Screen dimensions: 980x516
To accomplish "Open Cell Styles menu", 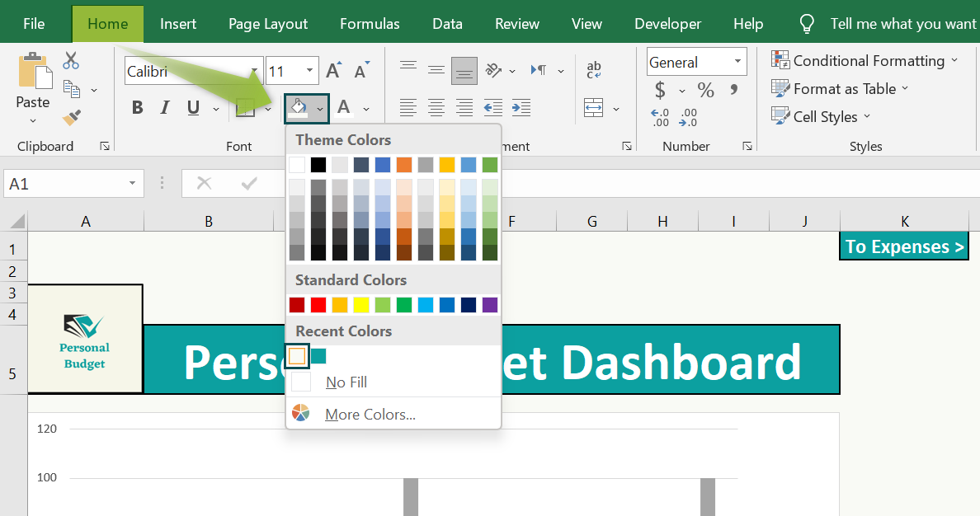I will click(821, 117).
